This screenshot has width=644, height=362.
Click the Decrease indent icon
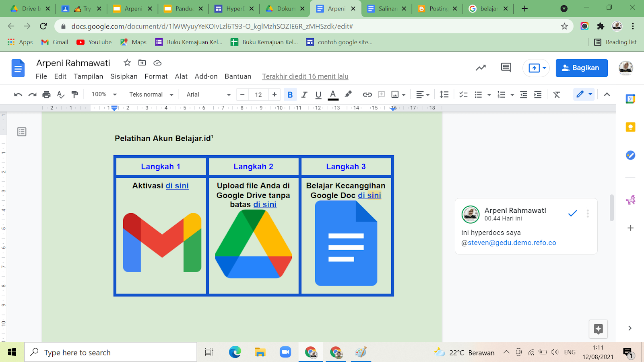524,95
